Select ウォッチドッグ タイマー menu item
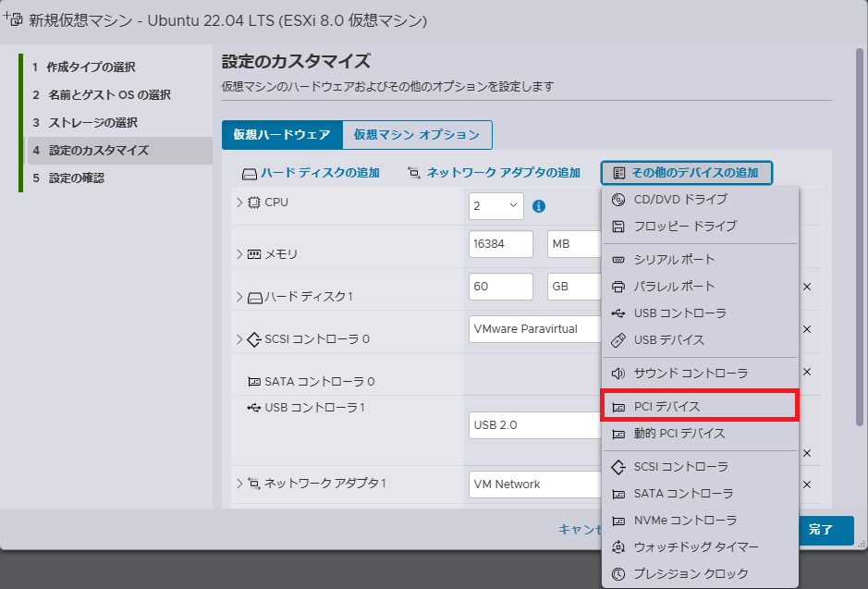Viewport: 868px width, 589px height. click(700, 547)
